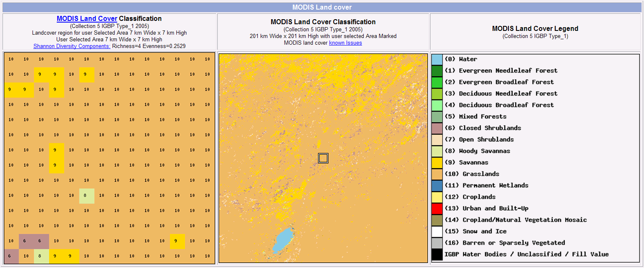Viewport: 644px width, 268px height.
Task: Click '(5) Mixed Forests' legend text
Action: [x=475, y=116]
